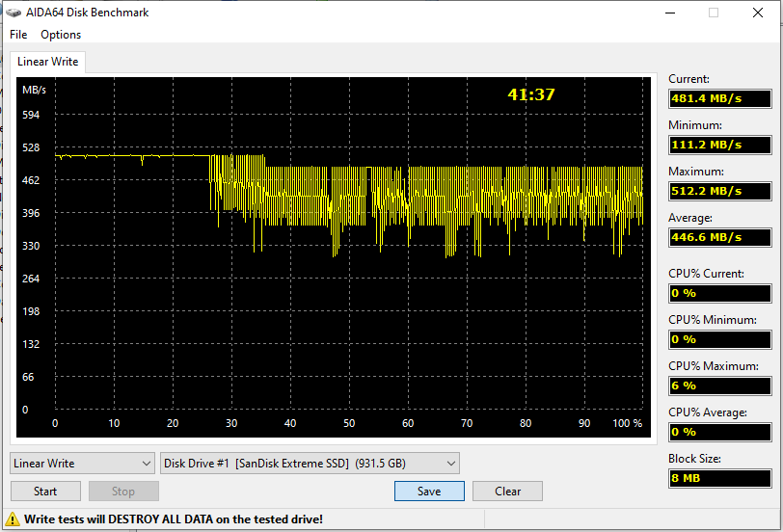Click the Average speed 446.6 MB/s field
The image size is (783, 532).
(x=719, y=237)
